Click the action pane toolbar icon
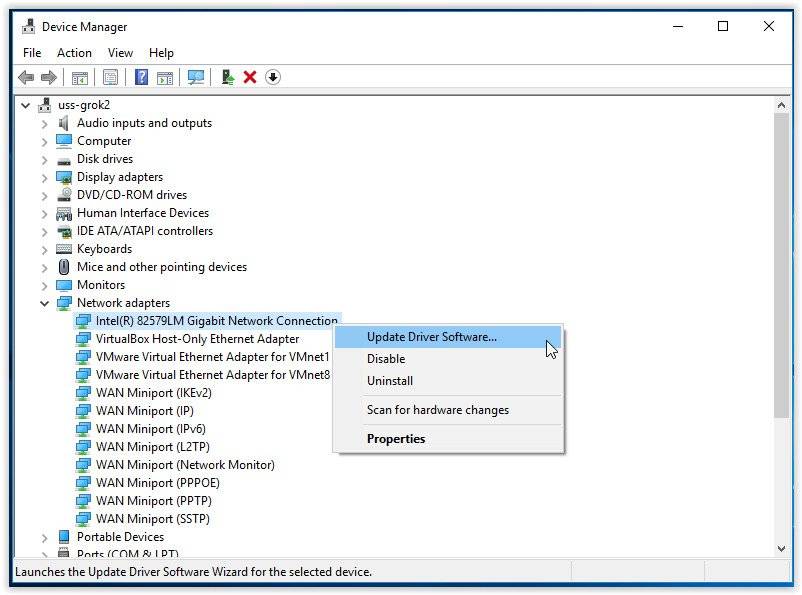 (x=165, y=78)
